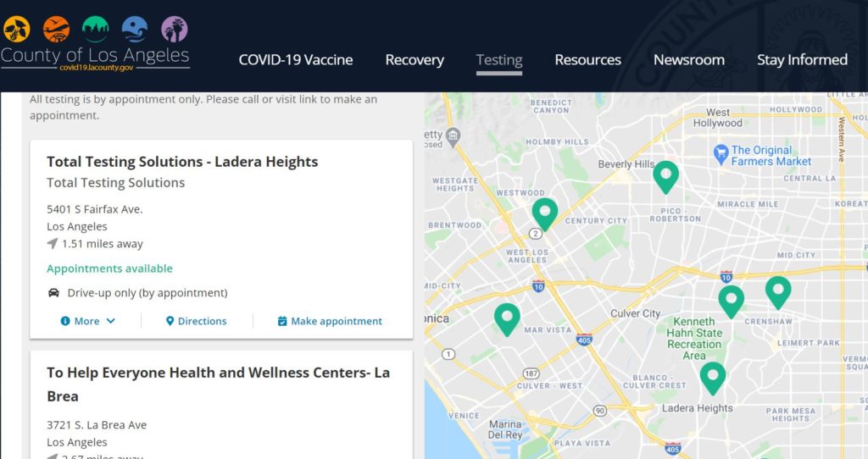The height and width of the screenshot is (459, 868).
Task: Click the Getty museum marker on map
Action: pyautogui.click(x=453, y=137)
